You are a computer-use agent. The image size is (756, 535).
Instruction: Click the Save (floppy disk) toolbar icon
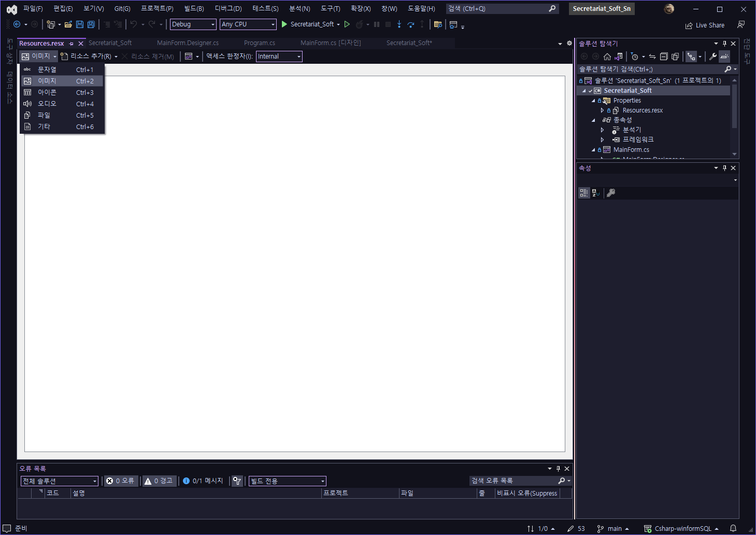click(80, 24)
